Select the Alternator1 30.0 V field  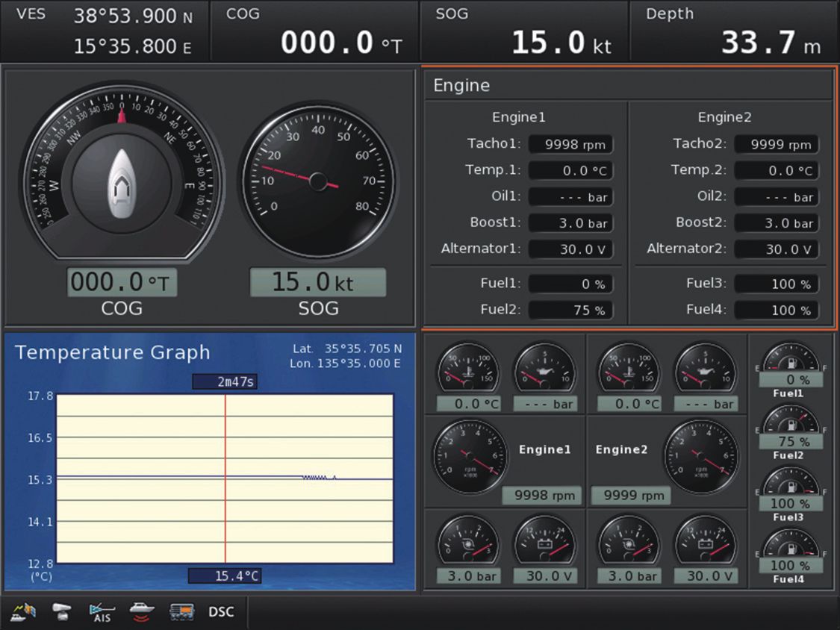570,249
